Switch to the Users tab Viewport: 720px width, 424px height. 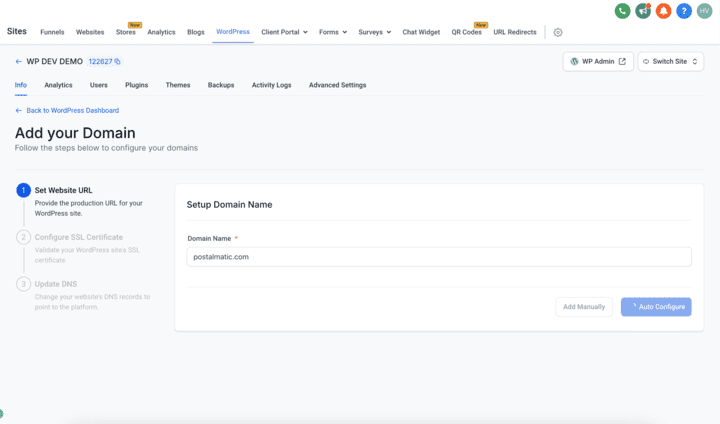[99, 85]
